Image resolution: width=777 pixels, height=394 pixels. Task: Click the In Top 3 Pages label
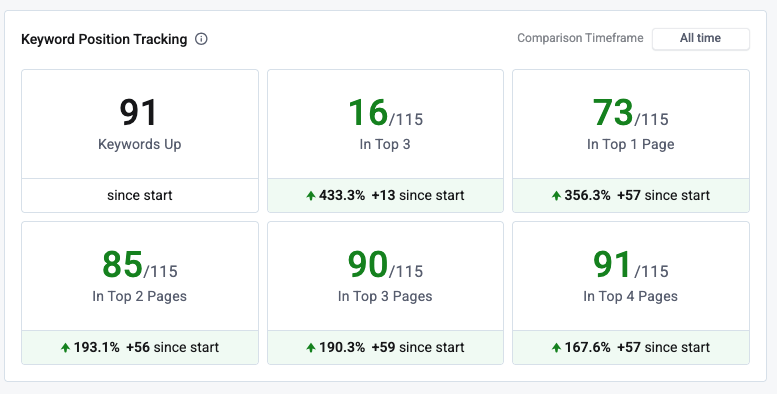(x=385, y=296)
